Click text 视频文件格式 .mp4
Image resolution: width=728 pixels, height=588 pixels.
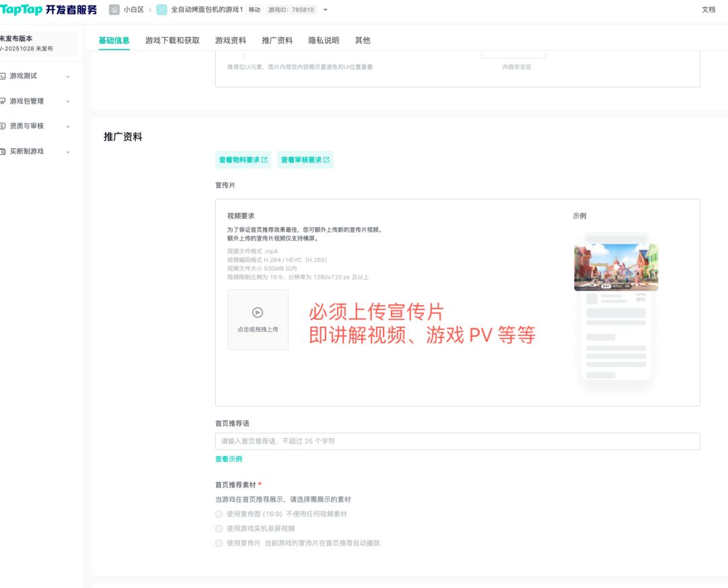[252, 251]
